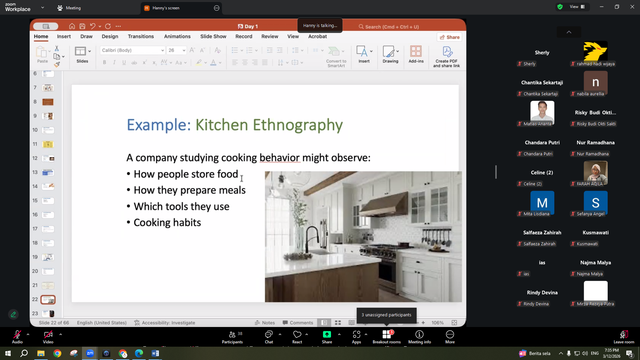
Task: Click the Format Painter brush icon
Action: (x=57, y=64)
